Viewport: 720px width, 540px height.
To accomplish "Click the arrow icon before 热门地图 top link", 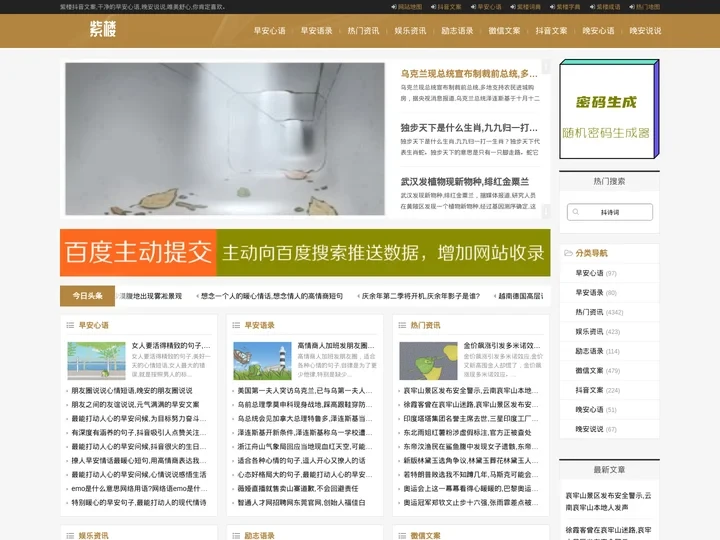I will pyautogui.click(x=632, y=7).
